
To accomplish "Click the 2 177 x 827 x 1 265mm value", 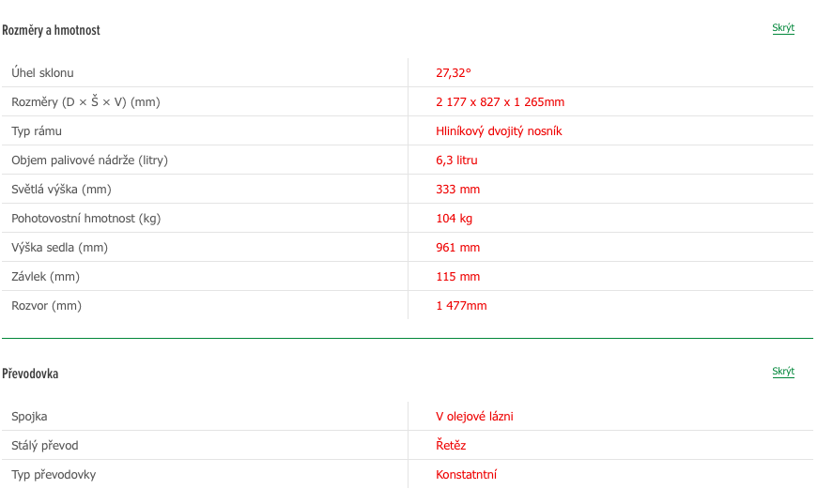I will 500,102.
